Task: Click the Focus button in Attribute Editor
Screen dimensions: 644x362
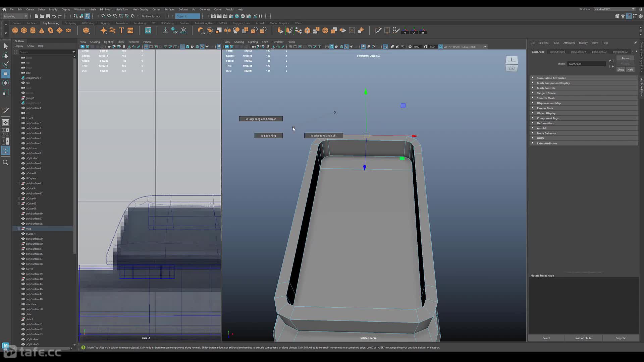Action: 625,58
